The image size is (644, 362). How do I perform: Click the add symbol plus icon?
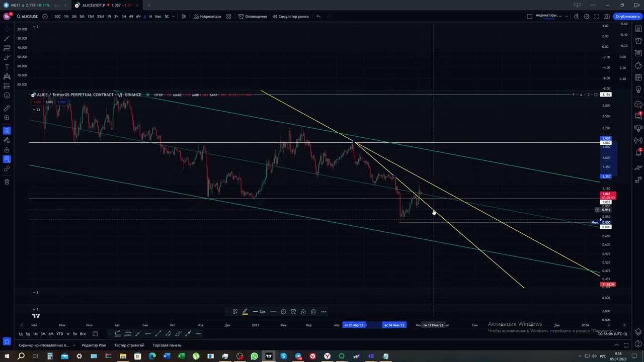(45, 17)
